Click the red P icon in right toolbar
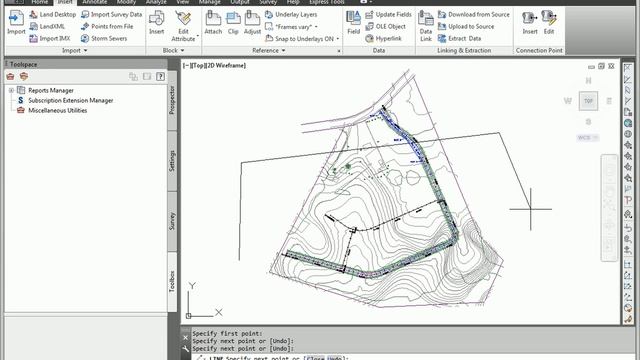The width and height of the screenshot is (640, 360). (628, 200)
